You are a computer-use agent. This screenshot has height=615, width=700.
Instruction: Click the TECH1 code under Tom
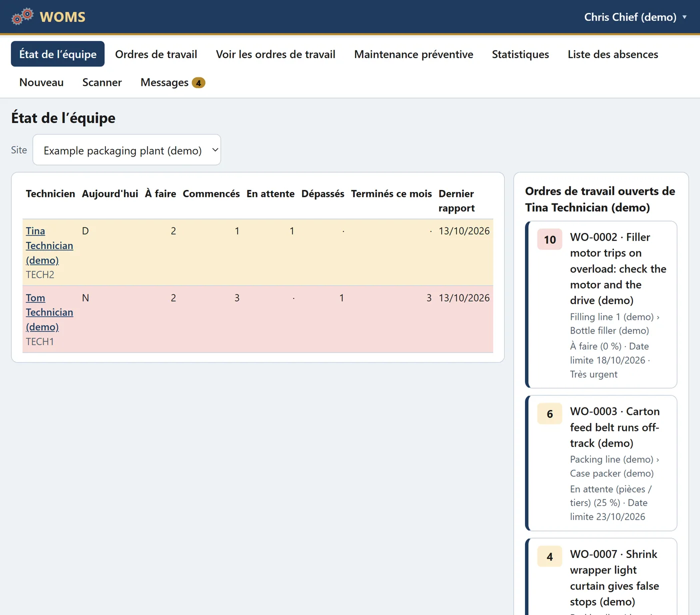40,341
